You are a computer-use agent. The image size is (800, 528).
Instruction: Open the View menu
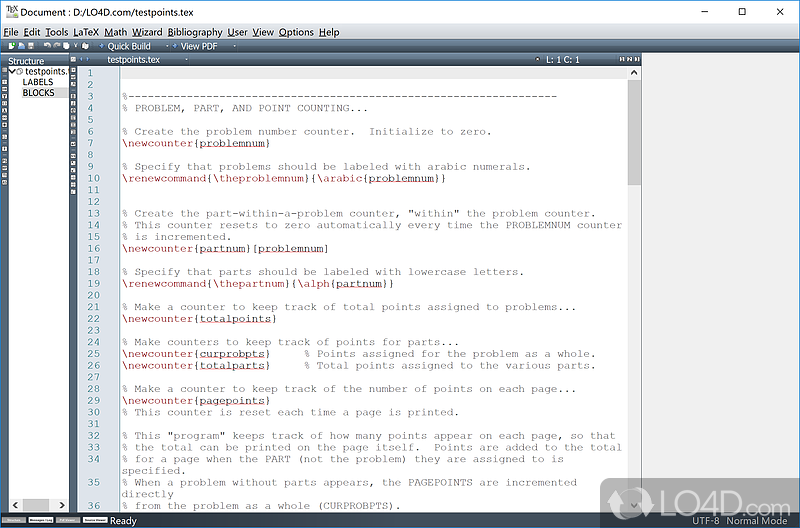(263, 32)
